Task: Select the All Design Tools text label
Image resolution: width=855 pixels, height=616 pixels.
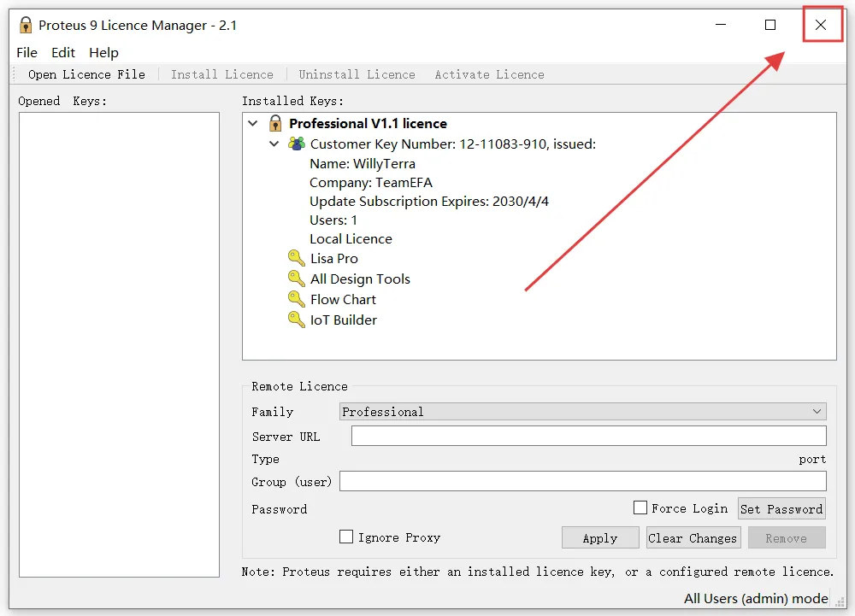Action: click(360, 279)
